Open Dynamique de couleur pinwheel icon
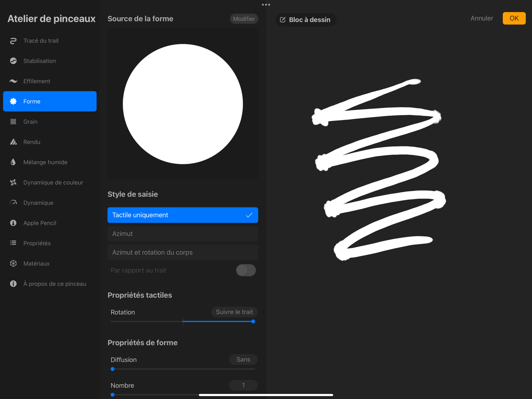Viewport: 532px width, 399px height. click(x=13, y=182)
